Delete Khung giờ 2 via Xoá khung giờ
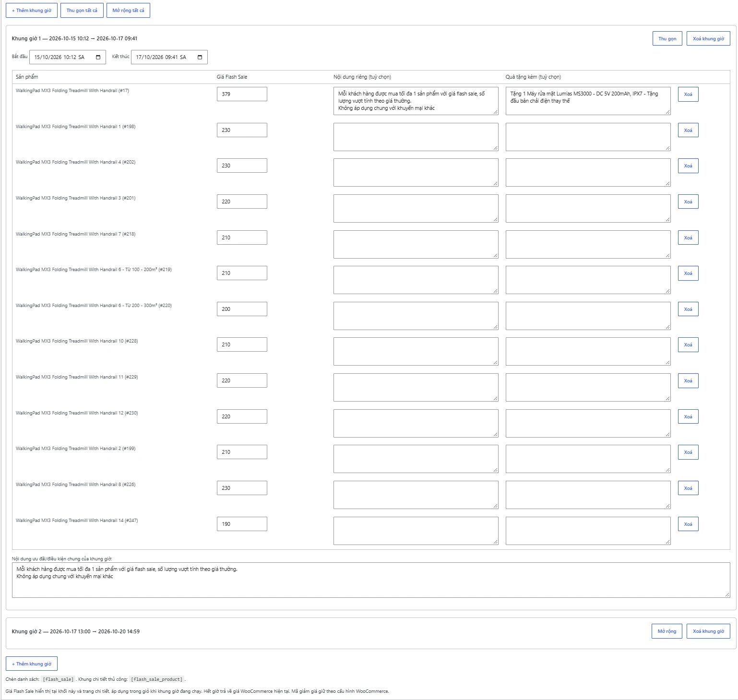The width and height of the screenshot is (738, 700). coord(708,631)
